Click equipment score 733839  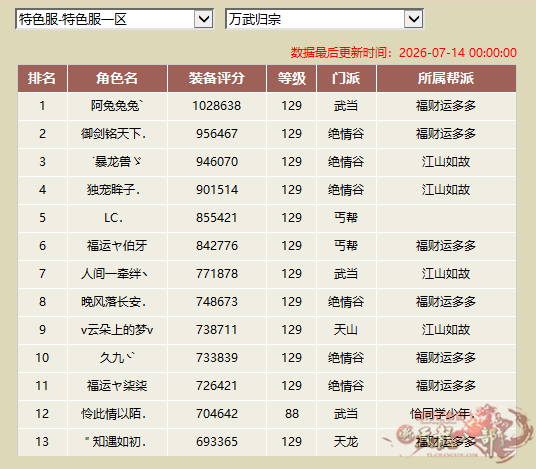[216, 358]
